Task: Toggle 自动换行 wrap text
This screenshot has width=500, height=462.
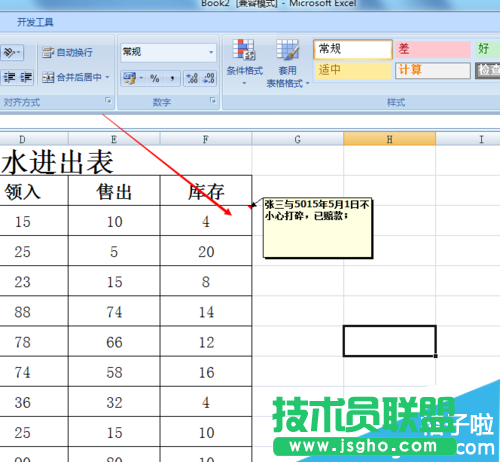Action: click(x=67, y=52)
